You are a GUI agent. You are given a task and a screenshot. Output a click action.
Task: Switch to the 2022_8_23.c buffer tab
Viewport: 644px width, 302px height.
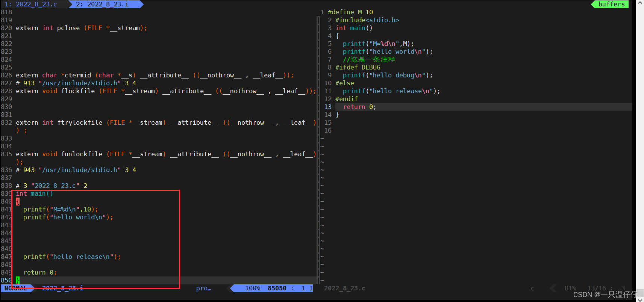pyautogui.click(x=31, y=4)
